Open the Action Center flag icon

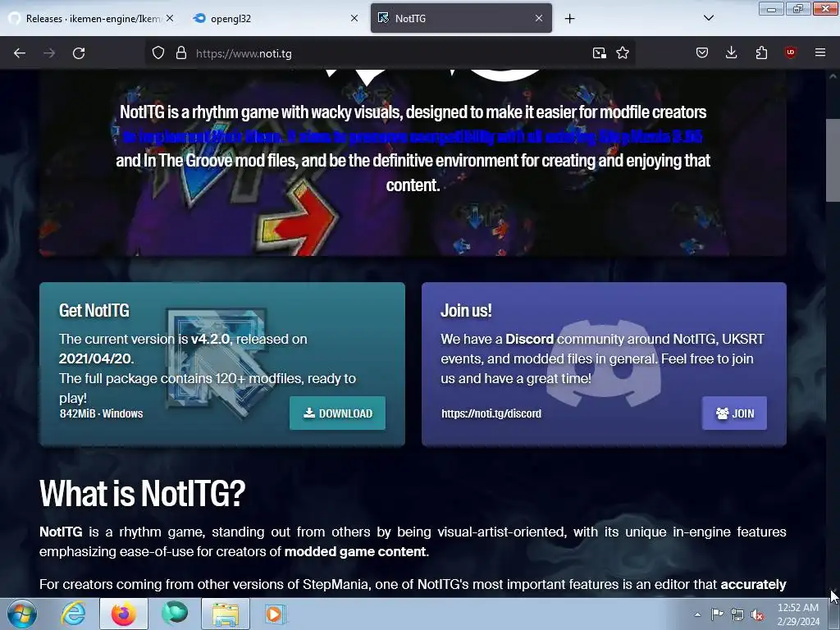tap(717, 614)
